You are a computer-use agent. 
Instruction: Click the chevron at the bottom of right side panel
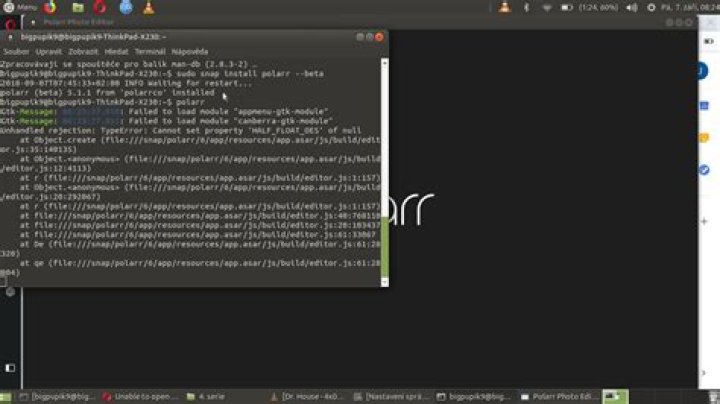click(x=704, y=372)
